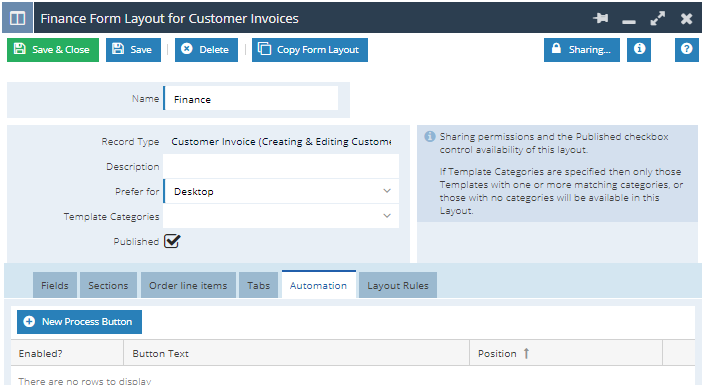Open help with the question mark icon

point(686,49)
